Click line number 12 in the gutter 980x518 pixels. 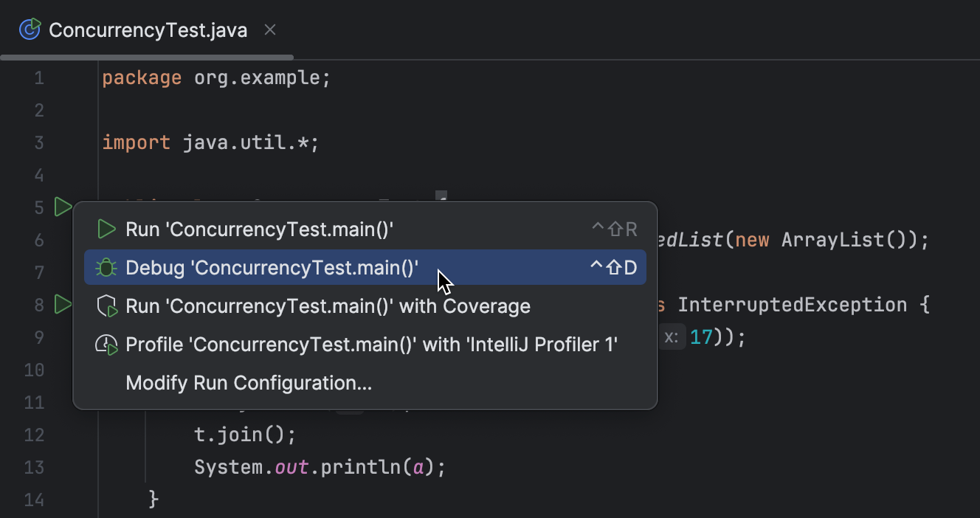coord(34,435)
